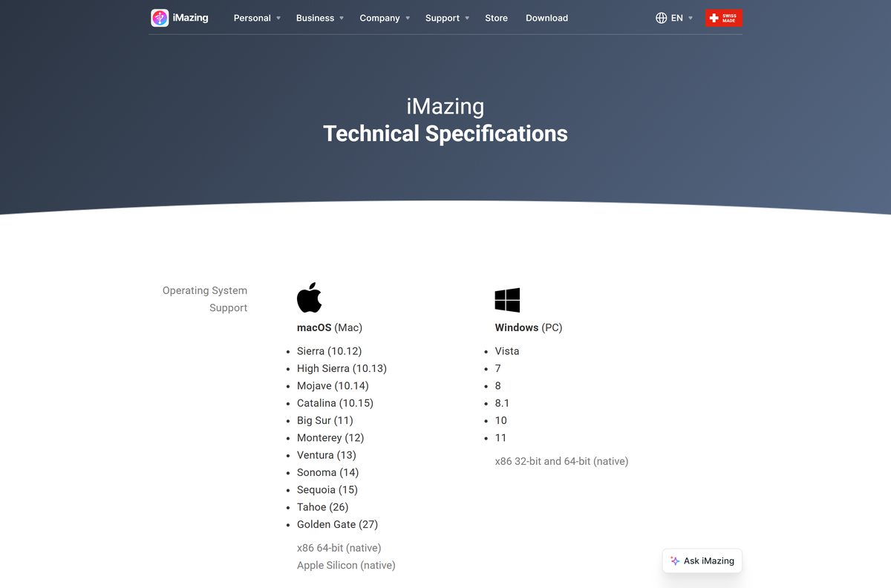
Task: Go to the Store page
Action: pos(496,18)
